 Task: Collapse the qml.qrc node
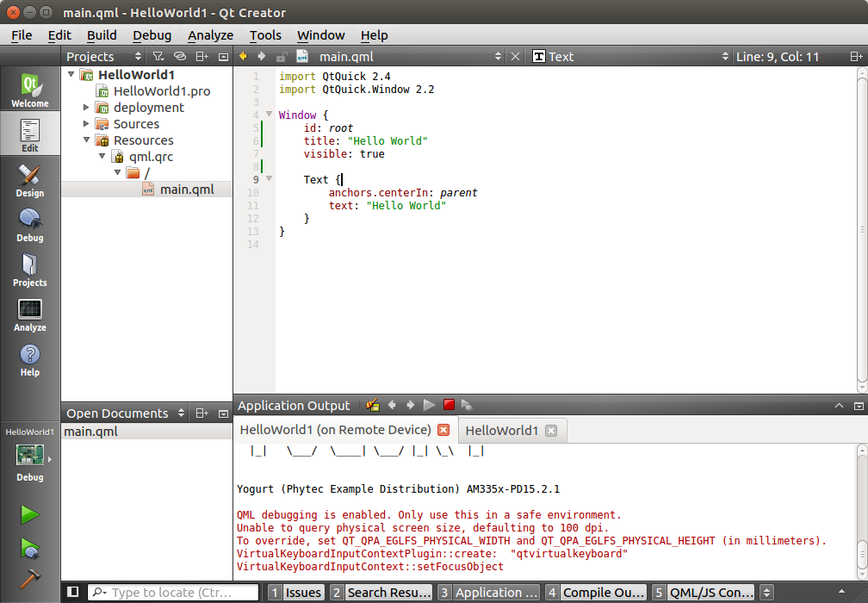coord(102,156)
